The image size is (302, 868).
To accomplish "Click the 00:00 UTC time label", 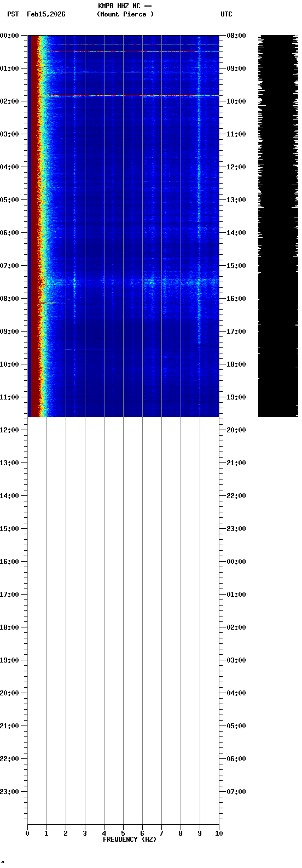I will click(236, 562).
